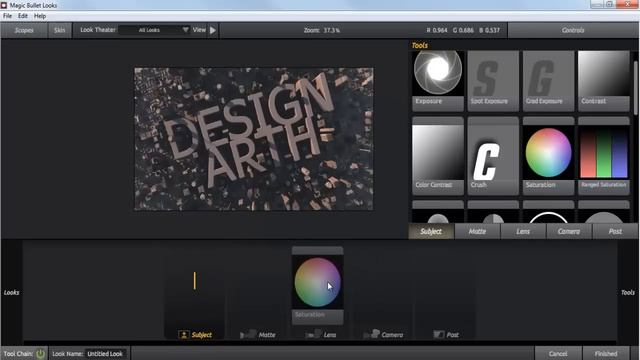Switch to the Camera tools tab
Viewport: 640px width, 360px height.
(x=569, y=231)
